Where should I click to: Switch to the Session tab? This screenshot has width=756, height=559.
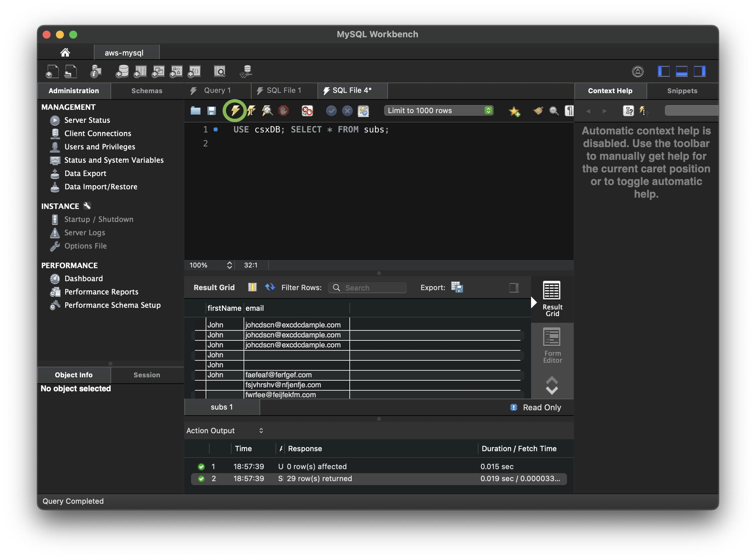(x=147, y=375)
